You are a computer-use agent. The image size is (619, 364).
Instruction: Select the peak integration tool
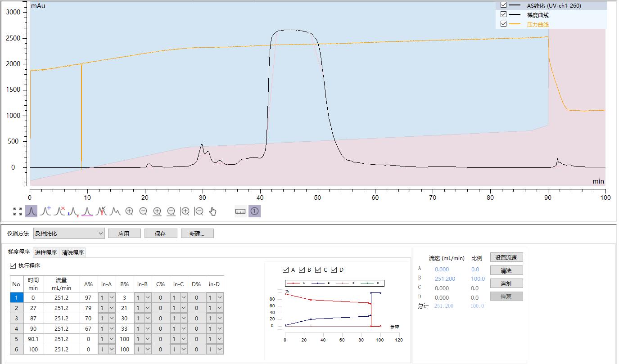click(31, 211)
